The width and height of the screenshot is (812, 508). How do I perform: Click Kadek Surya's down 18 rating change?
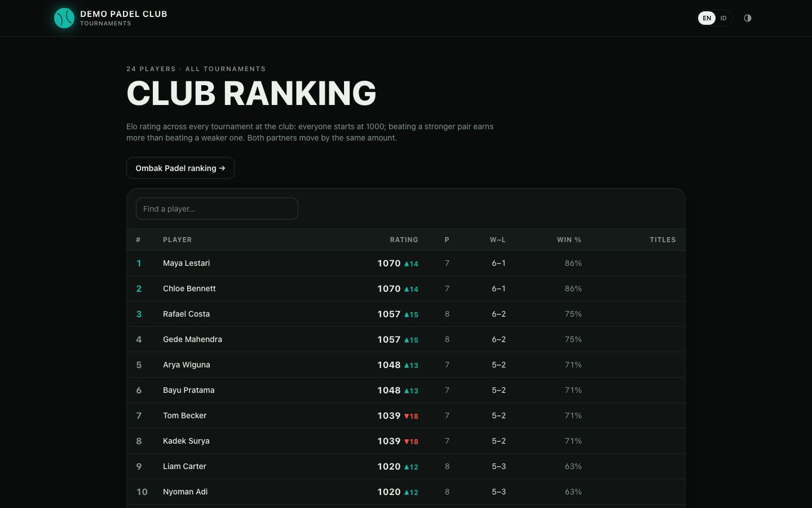411,441
